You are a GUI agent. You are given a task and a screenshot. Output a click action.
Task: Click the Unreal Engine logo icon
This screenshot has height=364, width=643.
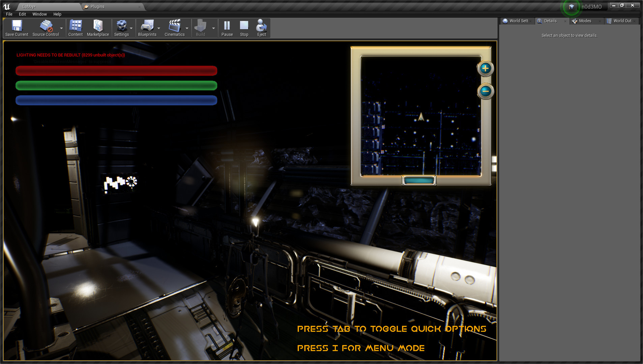pyautogui.click(x=6, y=6)
